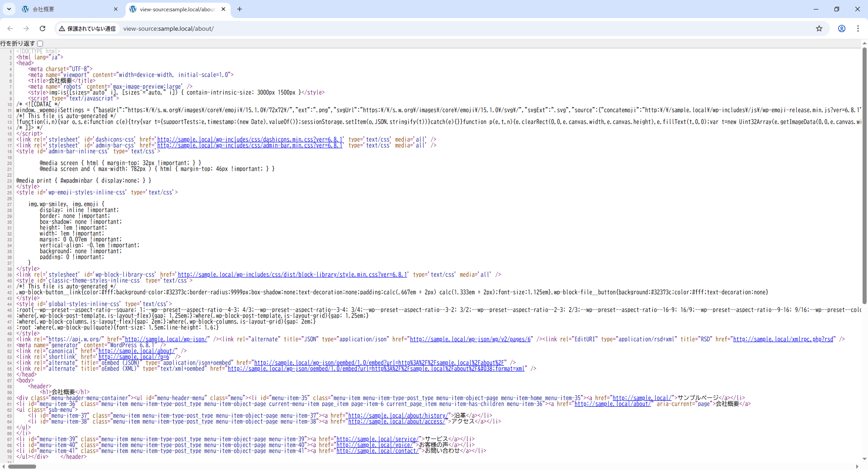This screenshot has width=868, height=470.
Task: Open the shortlink ?p=6 link
Action: pyautogui.click(x=134, y=357)
